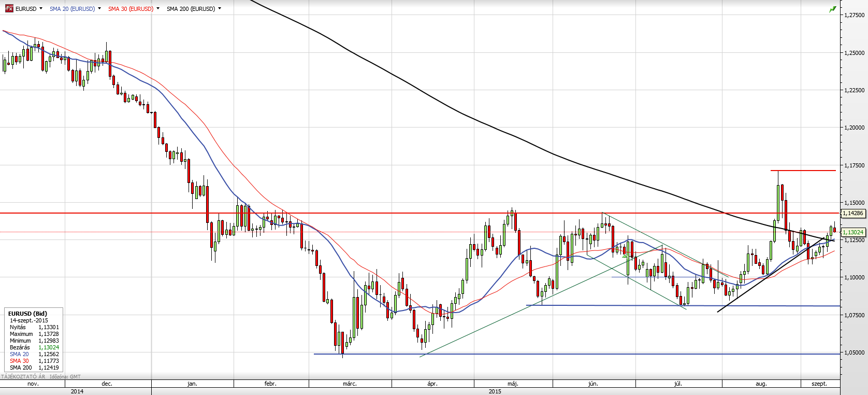Image resolution: width=868 pixels, height=395 pixels.
Task: Click the 1,25000 price axis label
Action: (854, 53)
